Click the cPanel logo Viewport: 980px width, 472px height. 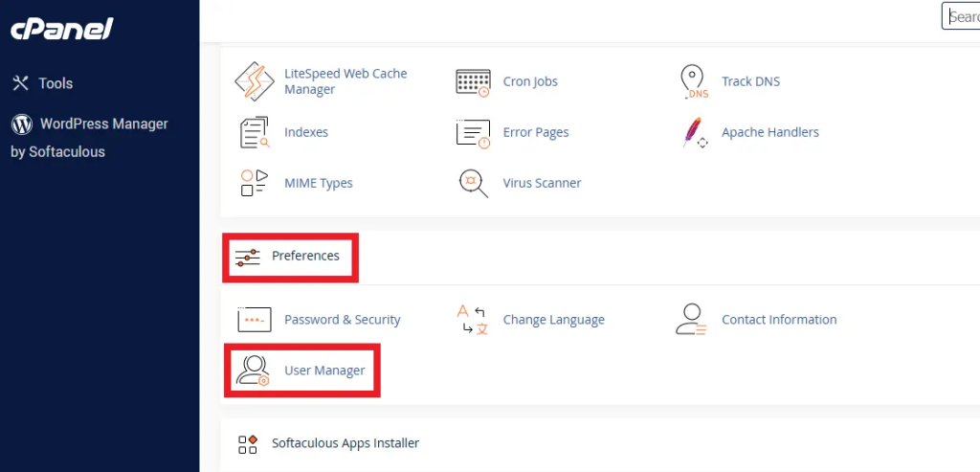click(x=62, y=31)
